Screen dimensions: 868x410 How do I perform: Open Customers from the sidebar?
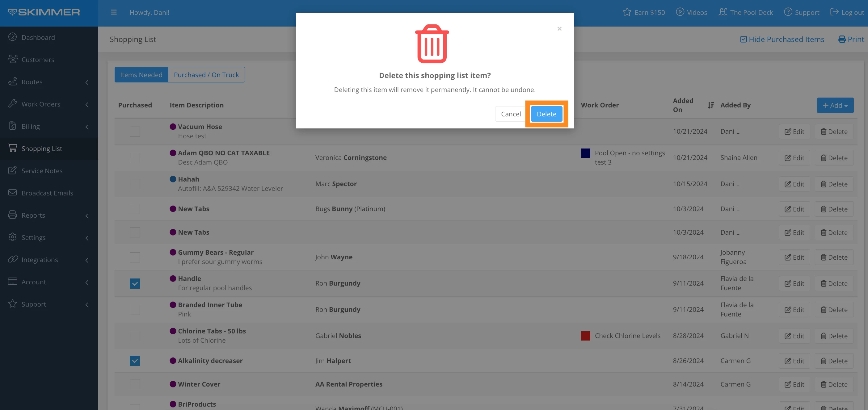tap(37, 60)
